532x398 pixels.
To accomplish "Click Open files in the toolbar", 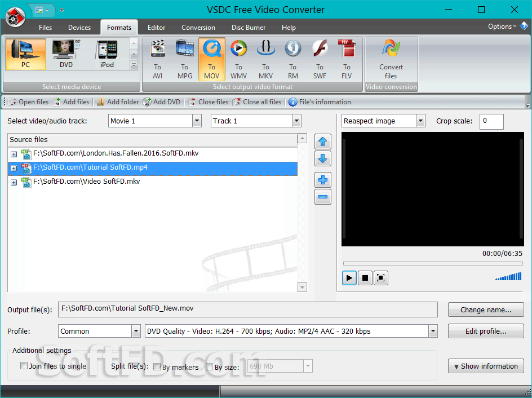I will [29, 102].
